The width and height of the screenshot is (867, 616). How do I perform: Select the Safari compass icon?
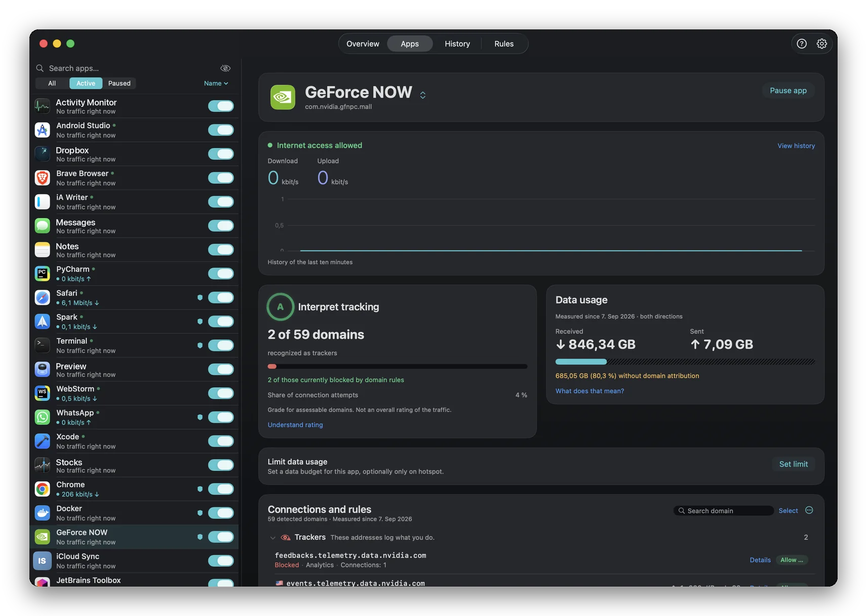(43, 297)
